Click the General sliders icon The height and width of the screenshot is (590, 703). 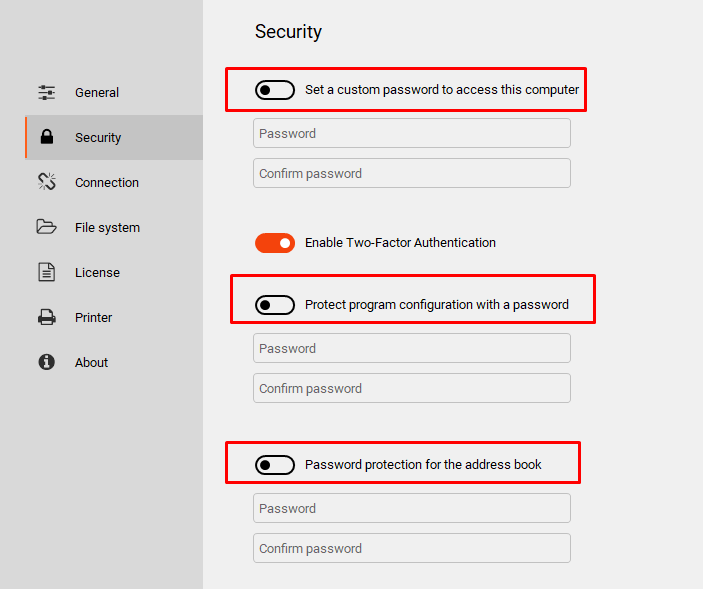47,92
